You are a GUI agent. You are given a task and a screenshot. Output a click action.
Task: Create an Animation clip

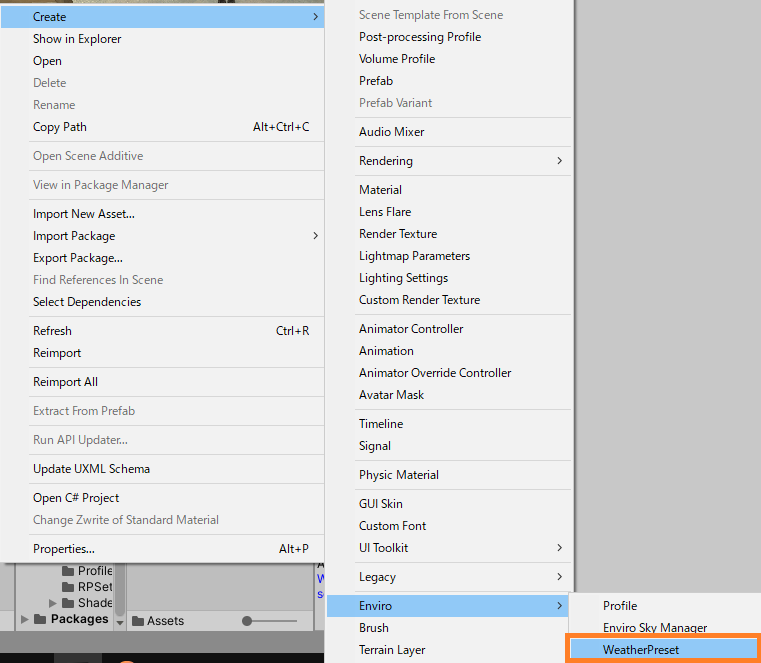click(x=449, y=351)
